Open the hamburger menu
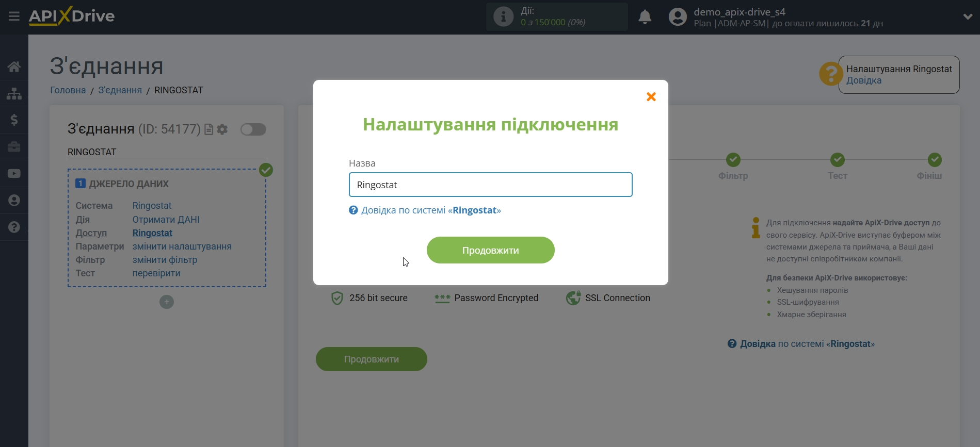This screenshot has height=447, width=980. [14, 16]
